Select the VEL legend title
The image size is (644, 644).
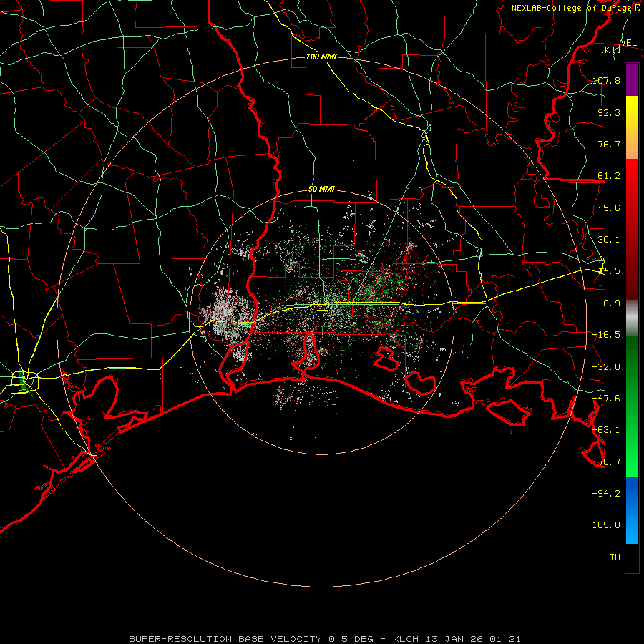point(628,43)
